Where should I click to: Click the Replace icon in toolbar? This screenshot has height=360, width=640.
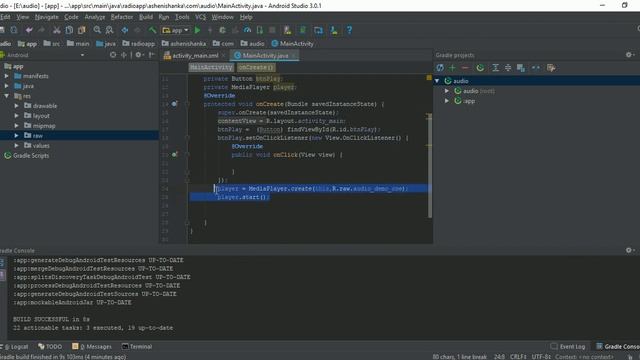tap(109, 30)
